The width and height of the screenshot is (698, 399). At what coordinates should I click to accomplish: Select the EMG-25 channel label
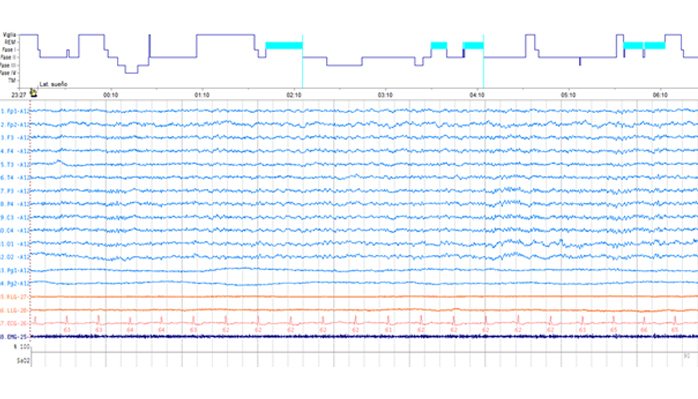(x=15, y=337)
